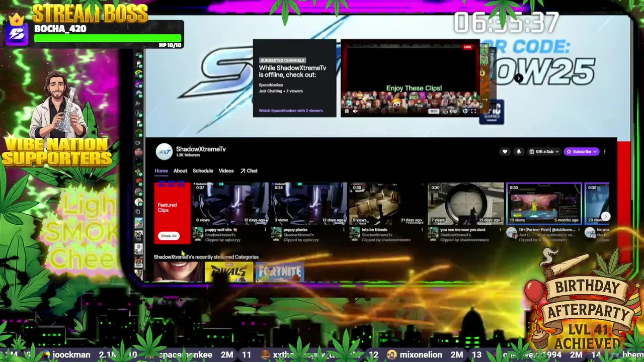Open the About tab
Image resolution: width=644 pixels, height=362 pixels.
pyautogui.click(x=180, y=171)
